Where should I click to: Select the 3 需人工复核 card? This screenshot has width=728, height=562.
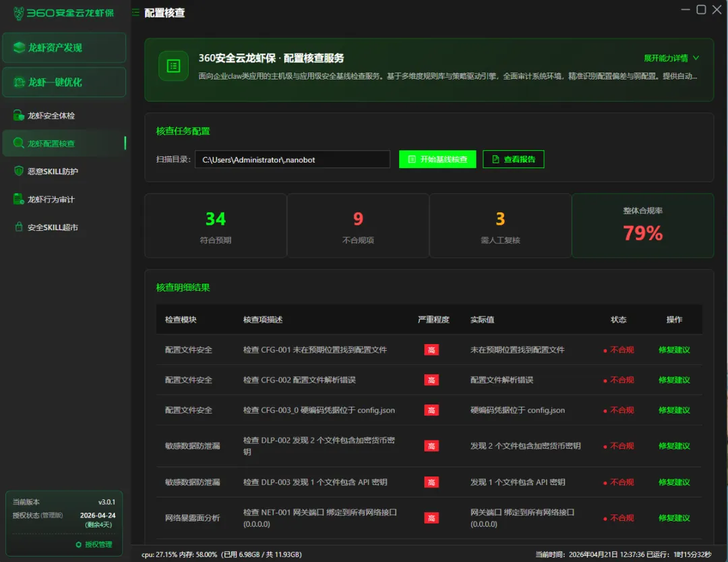tap(500, 225)
